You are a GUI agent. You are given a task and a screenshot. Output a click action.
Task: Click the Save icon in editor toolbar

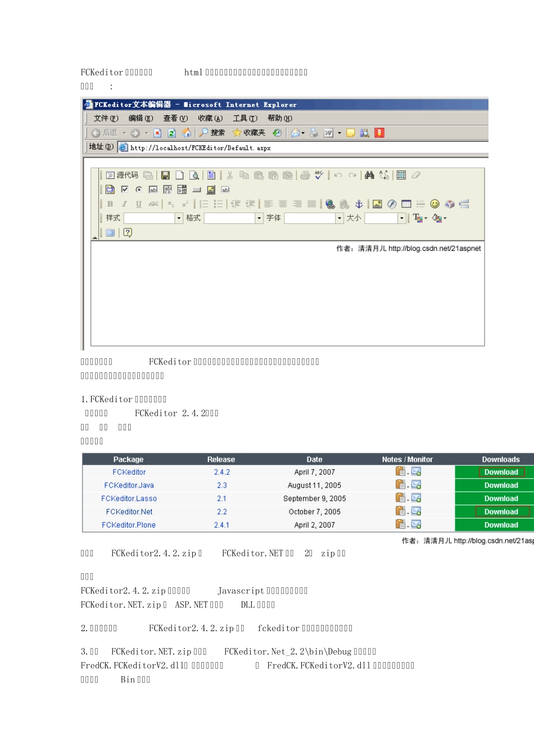[x=165, y=175]
